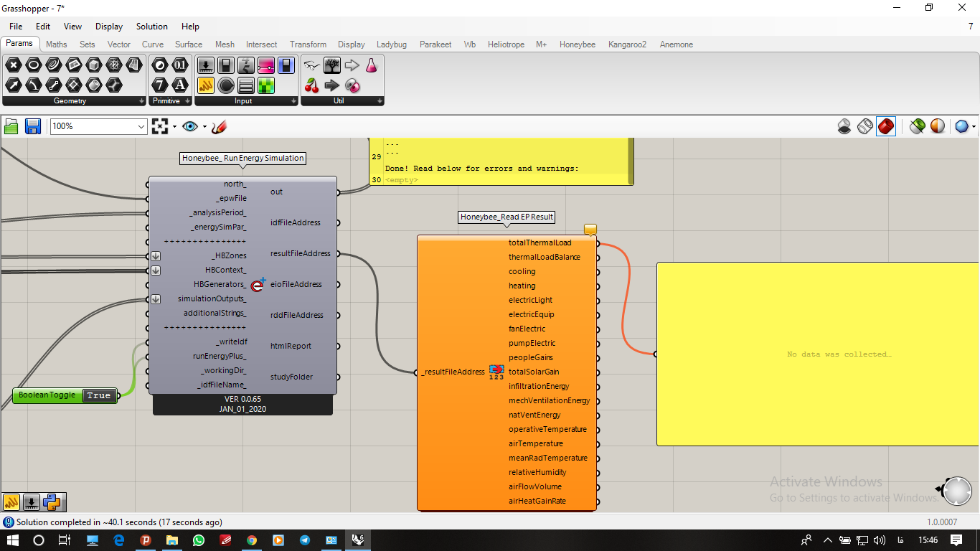Toggle selected-only green preview filter

point(917,127)
